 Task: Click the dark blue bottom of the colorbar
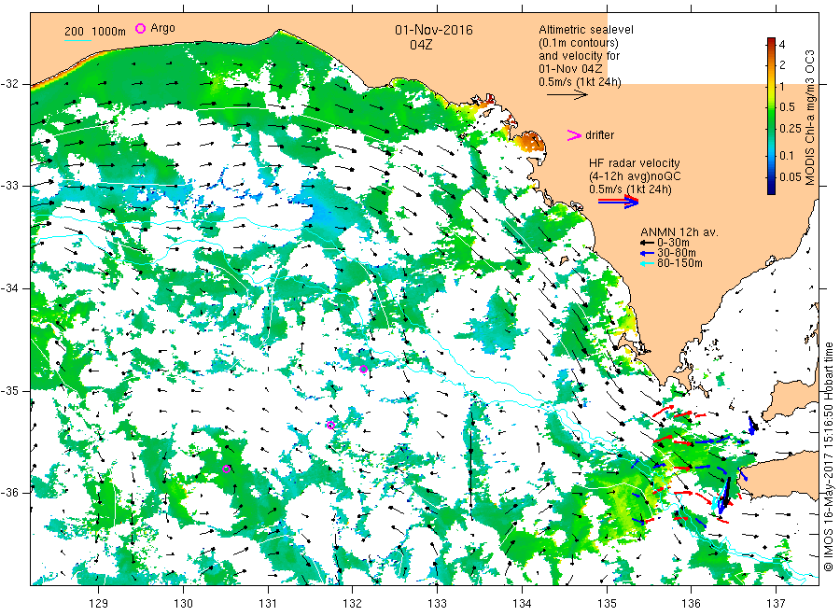tap(772, 189)
